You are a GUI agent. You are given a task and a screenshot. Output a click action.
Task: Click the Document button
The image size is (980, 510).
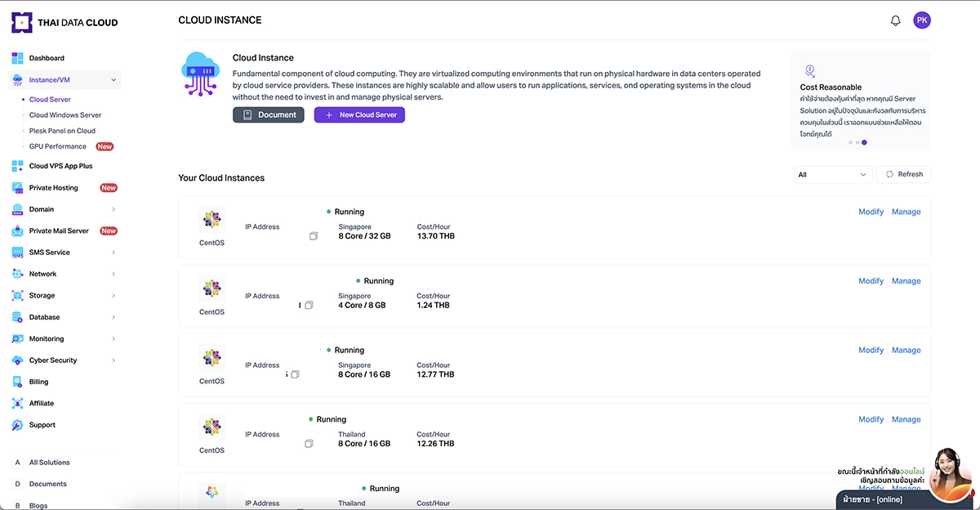tap(269, 115)
